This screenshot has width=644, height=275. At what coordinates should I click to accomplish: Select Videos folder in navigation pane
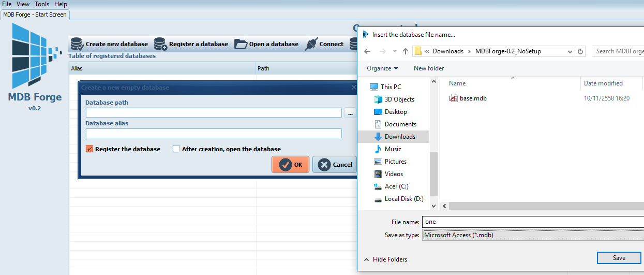click(x=394, y=174)
